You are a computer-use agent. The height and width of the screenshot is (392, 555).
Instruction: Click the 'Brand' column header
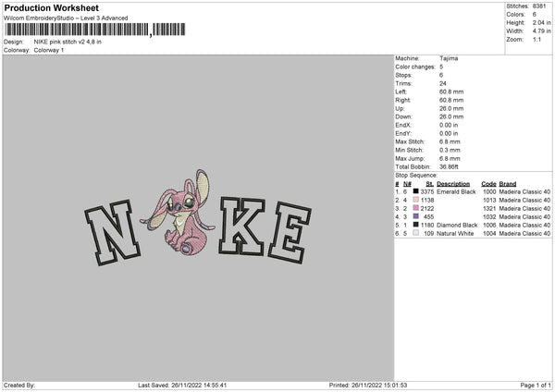(x=508, y=184)
